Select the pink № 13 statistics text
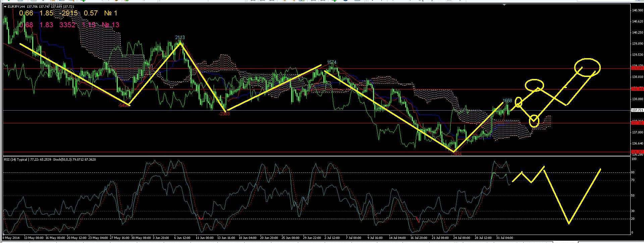The image size is (644, 243). pyautogui.click(x=110, y=25)
